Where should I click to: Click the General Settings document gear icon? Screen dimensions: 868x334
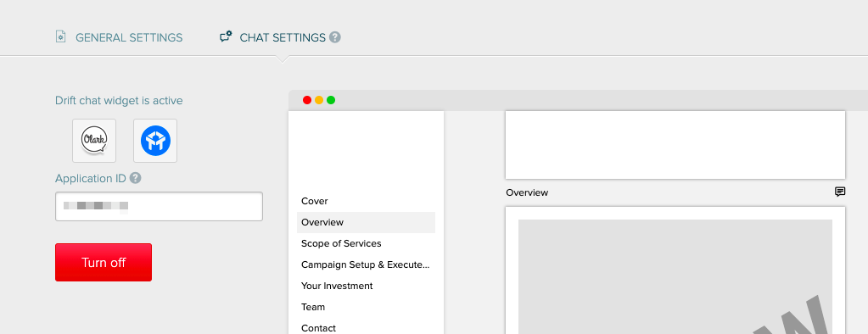point(60,37)
